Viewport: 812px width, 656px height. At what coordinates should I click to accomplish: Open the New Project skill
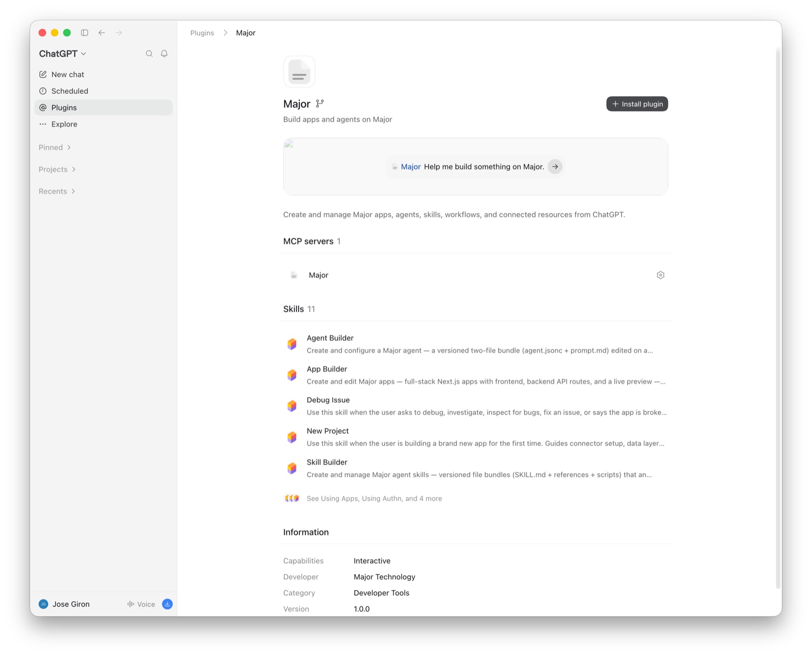pyautogui.click(x=476, y=437)
